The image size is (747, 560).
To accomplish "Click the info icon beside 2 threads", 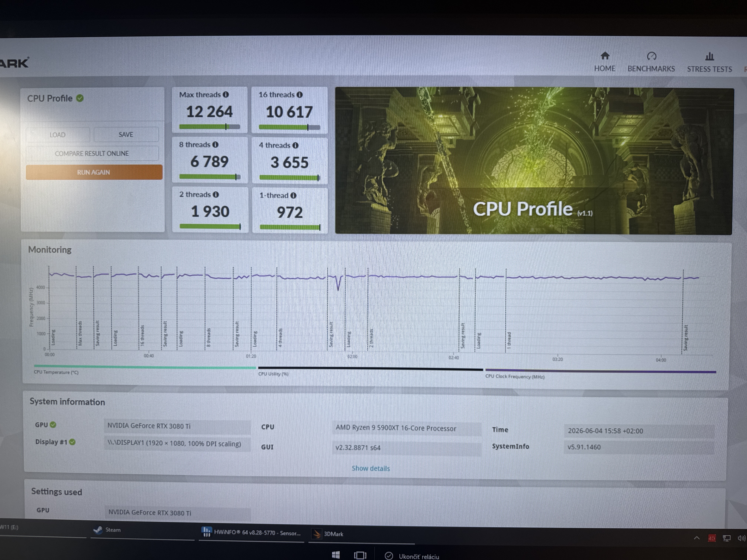I will [x=216, y=194].
